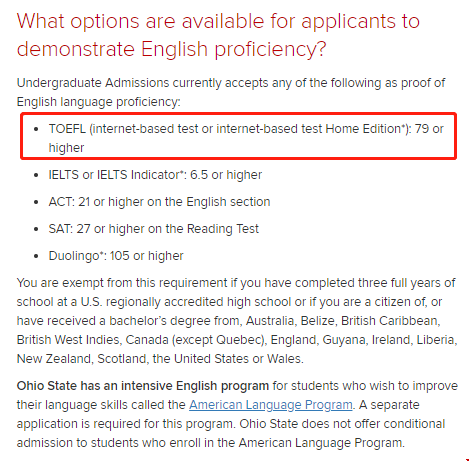Click the bullet dot beside IELTS
This screenshot has height=461, width=469.
coord(36,175)
